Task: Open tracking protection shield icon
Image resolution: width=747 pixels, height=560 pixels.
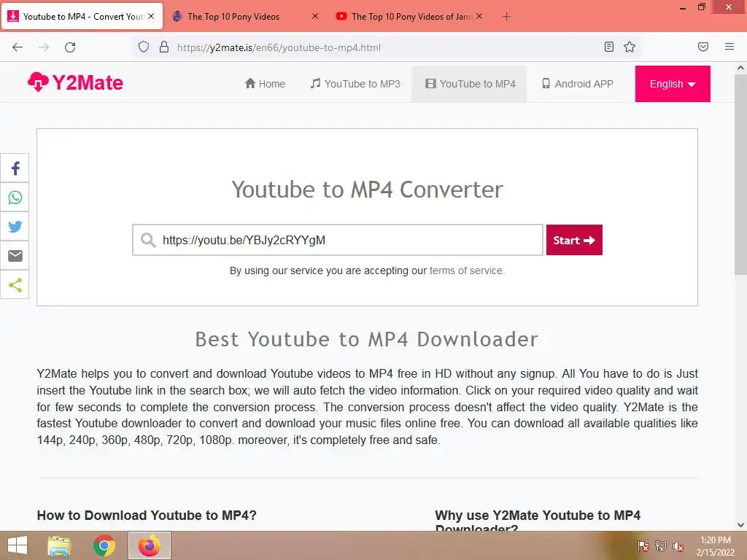Action: tap(144, 47)
